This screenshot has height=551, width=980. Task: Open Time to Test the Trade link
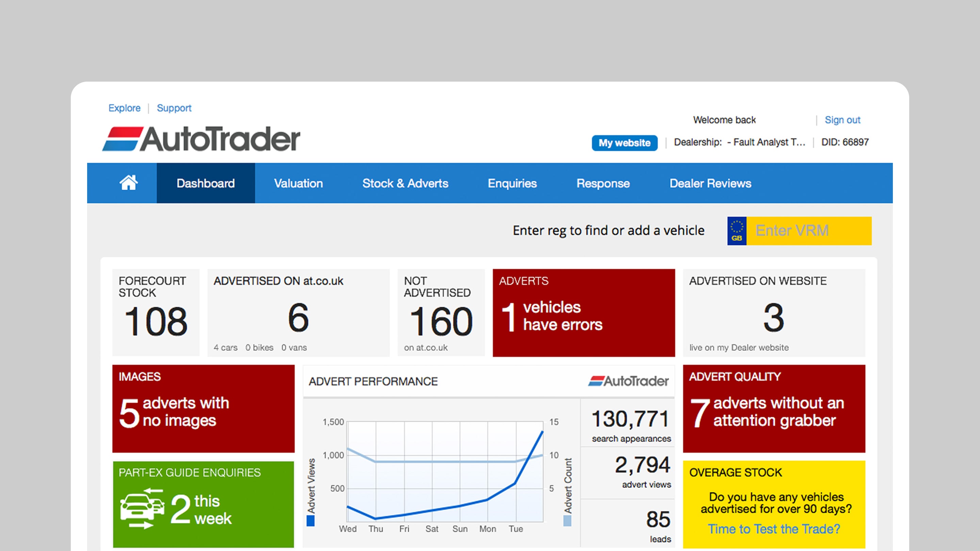774,529
